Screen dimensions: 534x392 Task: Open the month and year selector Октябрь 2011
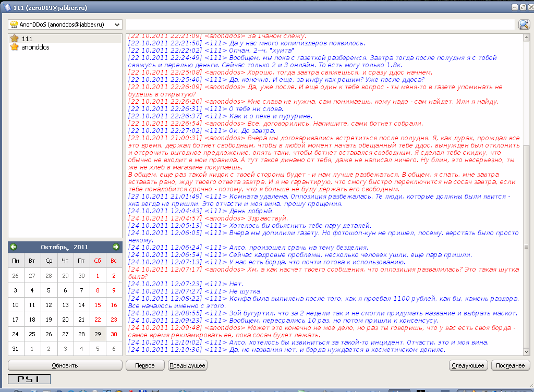(x=64, y=248)
